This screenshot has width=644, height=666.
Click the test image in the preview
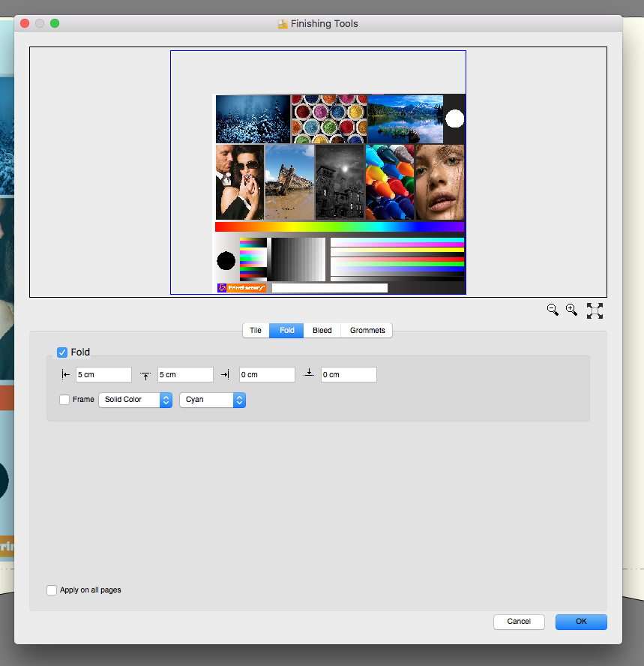coord(339,193)
